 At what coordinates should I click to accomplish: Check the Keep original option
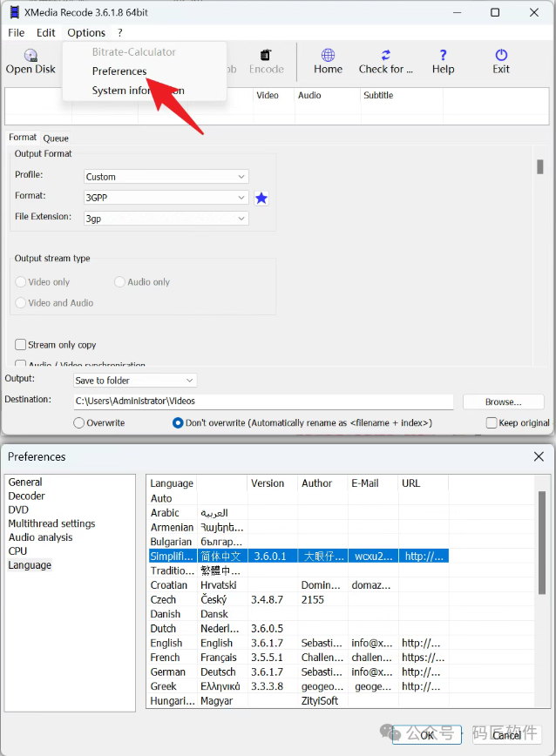(x=492, y=423)
